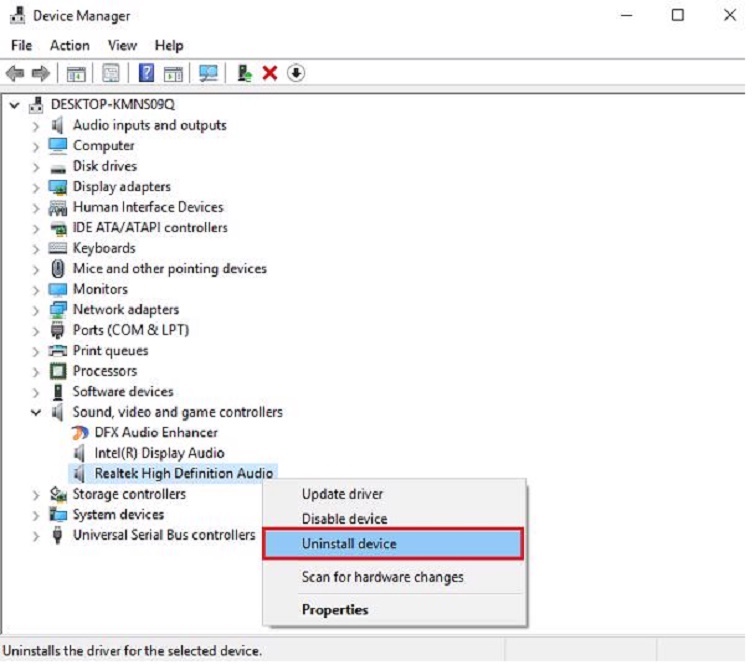This screenshot has height=665, width=755.
Task: Choose Uninstall device from context menu
Action: (393, 544)
